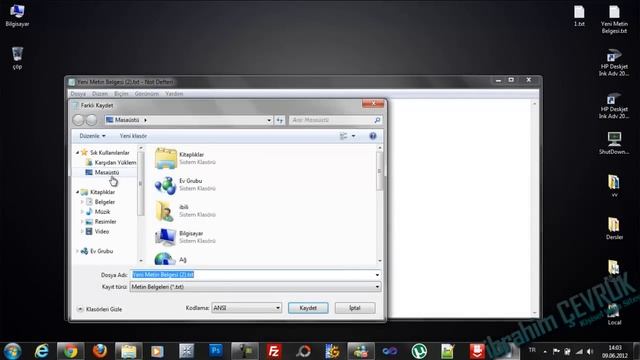Select Video in navigation tree

pyautogui.click(x=97, y=231)
